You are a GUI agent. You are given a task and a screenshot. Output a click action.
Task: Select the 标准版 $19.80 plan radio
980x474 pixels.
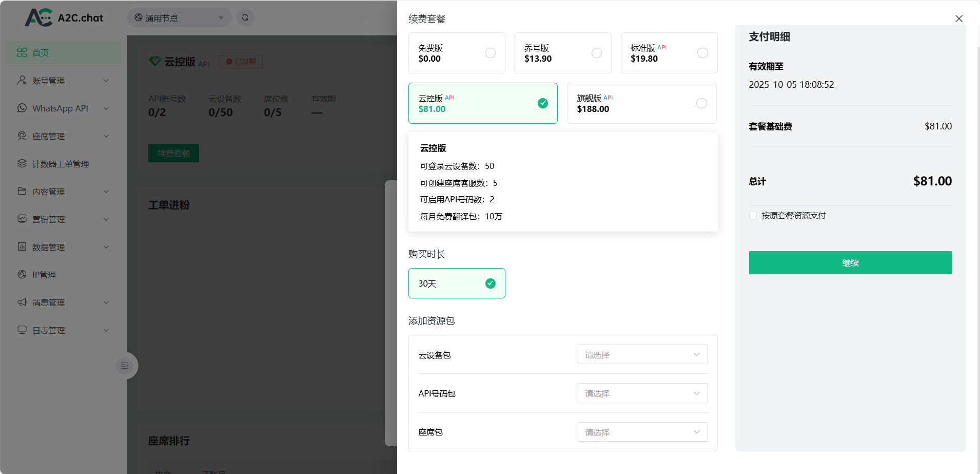point(702,53)
